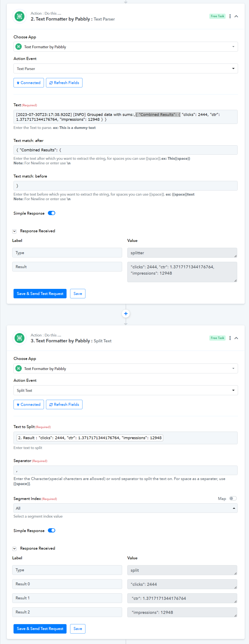Open the Choose App dropdown in step 2
Image resolution: width=249 pixels, height=644 pixels.
[x=126, y=47]
